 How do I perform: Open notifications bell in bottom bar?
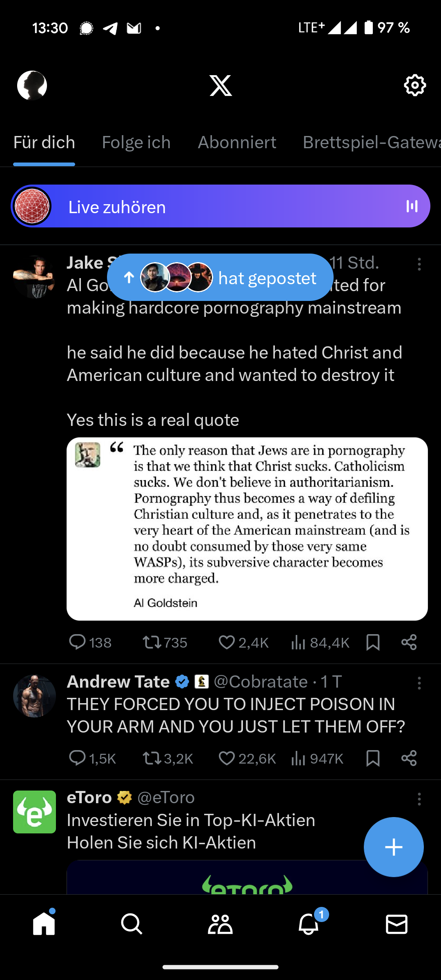click(x=309, y=924)
